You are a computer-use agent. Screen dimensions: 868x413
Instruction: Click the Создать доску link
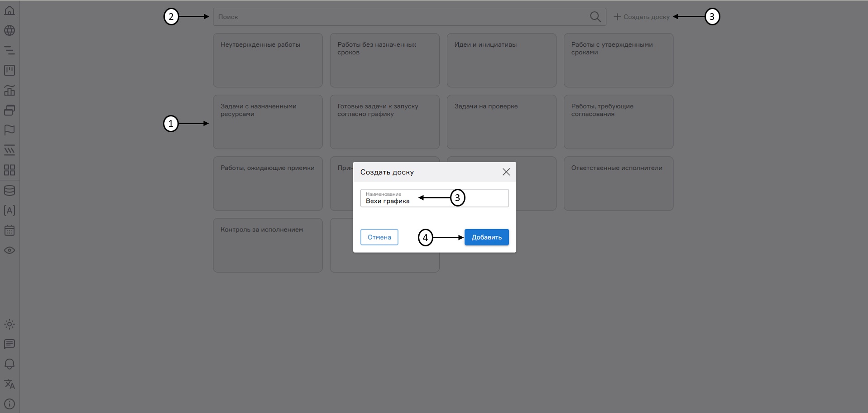pyautogui.click(x=642, y=16)
